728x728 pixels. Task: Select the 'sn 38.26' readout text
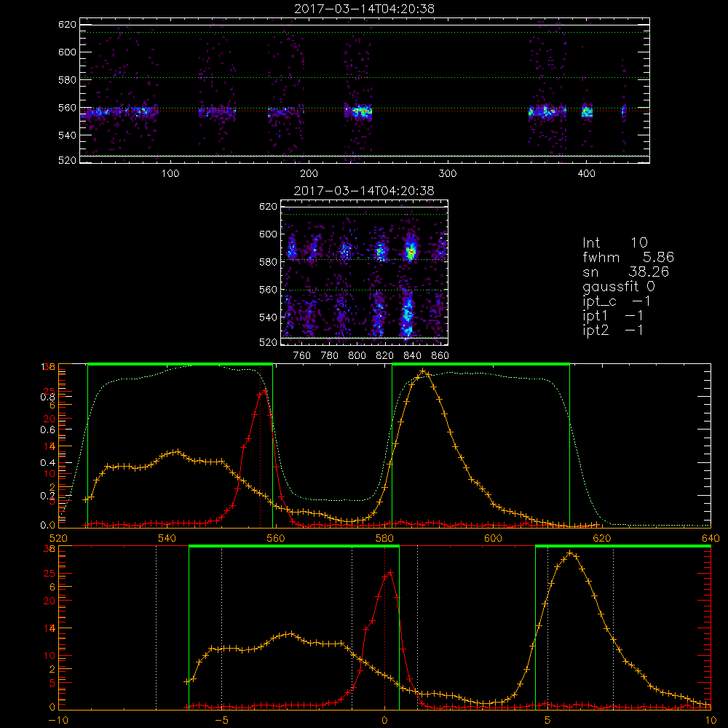pyautogui.click(x=625, y=272)
